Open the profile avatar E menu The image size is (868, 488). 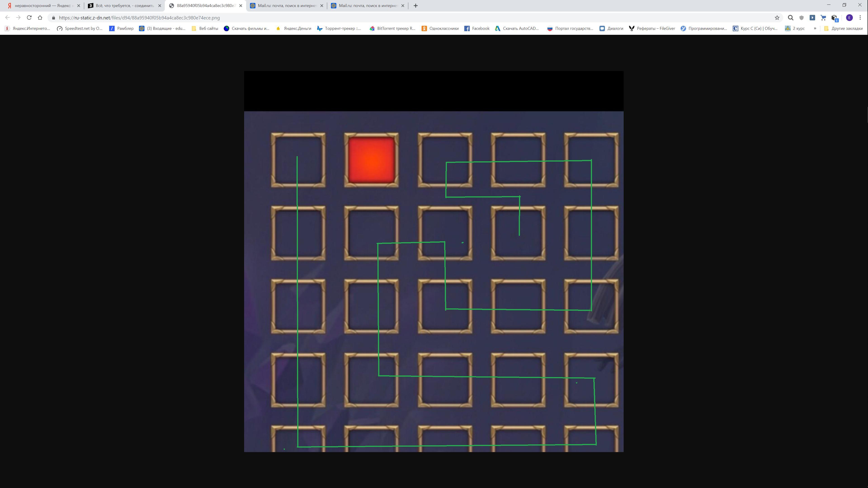click(x=849, y=18)
